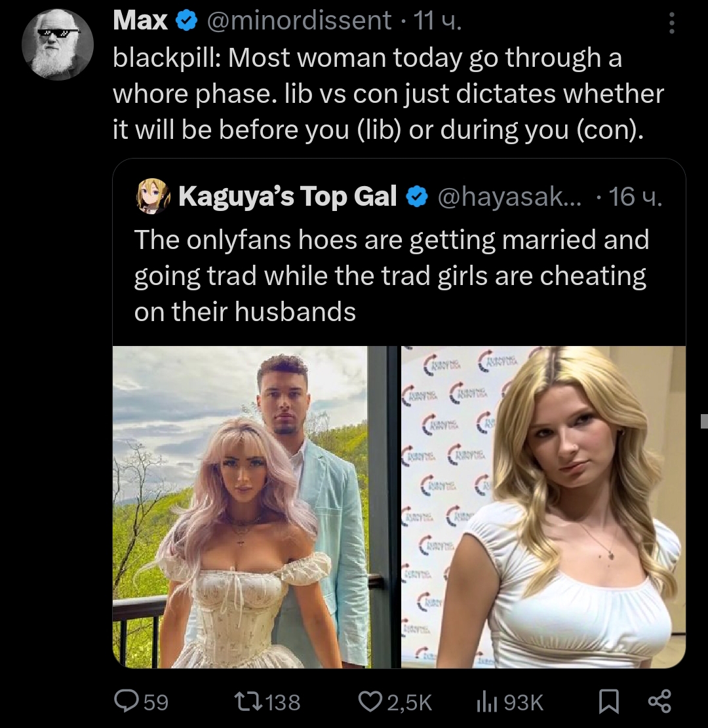Click Kaguya's Top Gal verified badge

[417, 197]
